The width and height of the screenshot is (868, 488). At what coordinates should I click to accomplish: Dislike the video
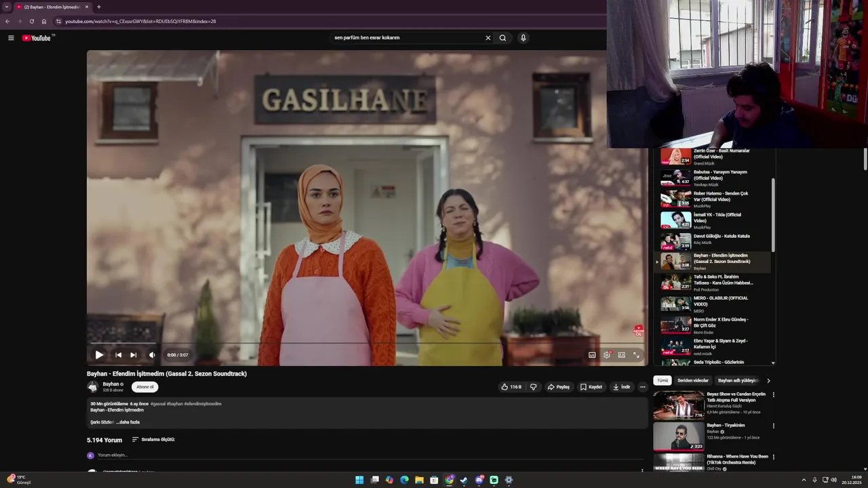coord(533,387)
